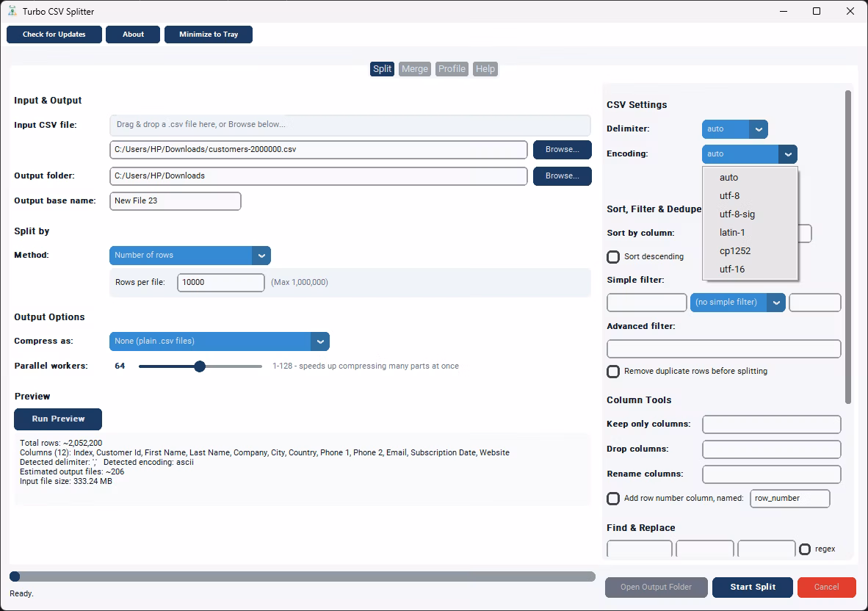Maximize the Turbo CSV Splitter window

tap(817, 11)
